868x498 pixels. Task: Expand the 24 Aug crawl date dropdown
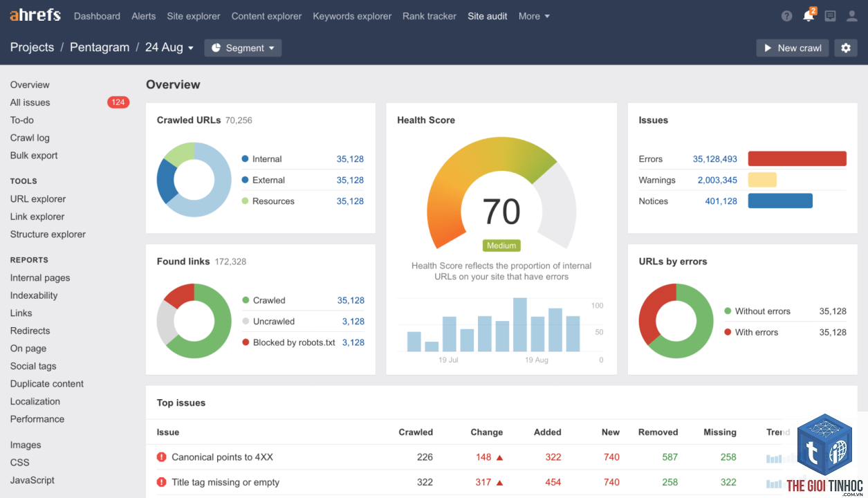[169, 47]
